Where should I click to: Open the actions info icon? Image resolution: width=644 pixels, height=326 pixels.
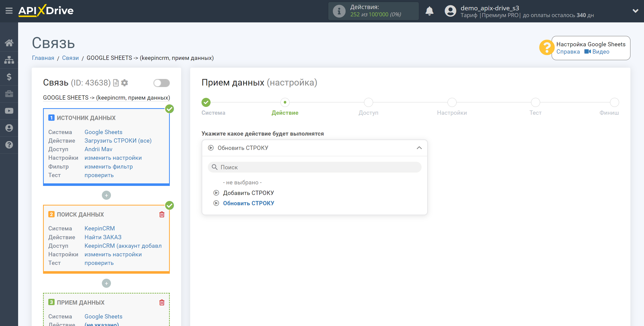pos(339,11)
